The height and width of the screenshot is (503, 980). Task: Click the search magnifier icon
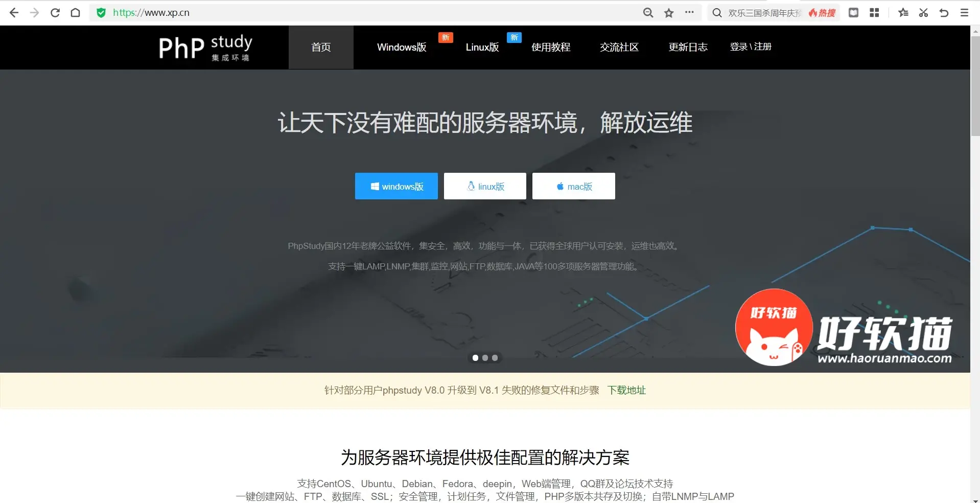717,13
